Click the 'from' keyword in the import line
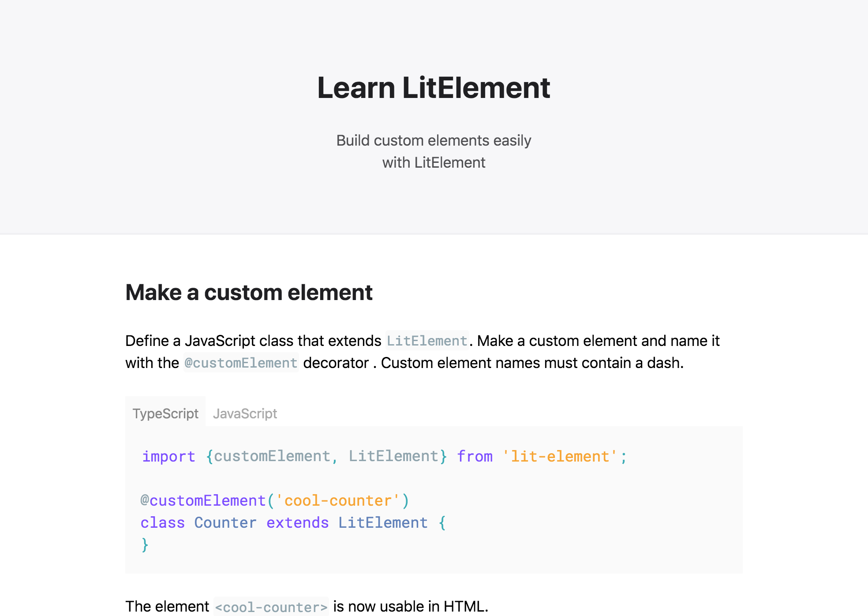Screen dimensions: 868x616 [475, 456]
